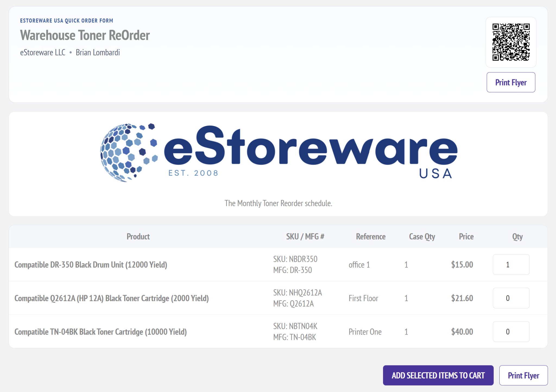Click case quantity value for Q2612A row
556x392 pixels.
coord(406,298)
